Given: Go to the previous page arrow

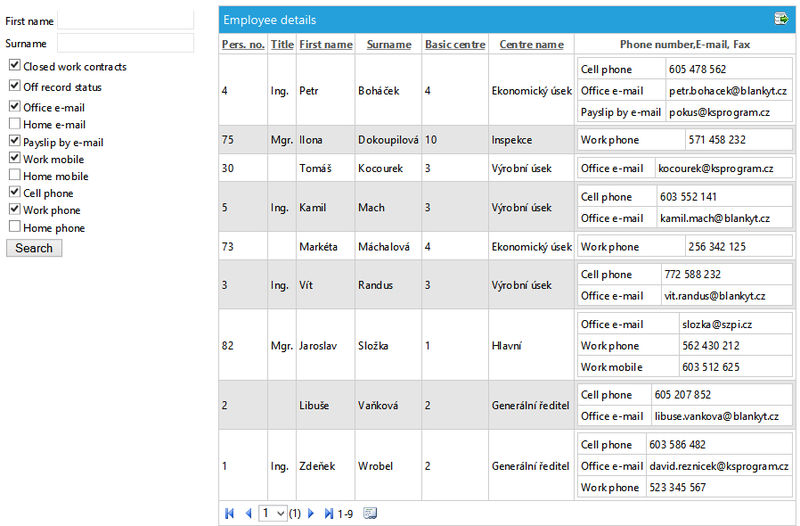Looking at the screenshot, I should 248,513.
